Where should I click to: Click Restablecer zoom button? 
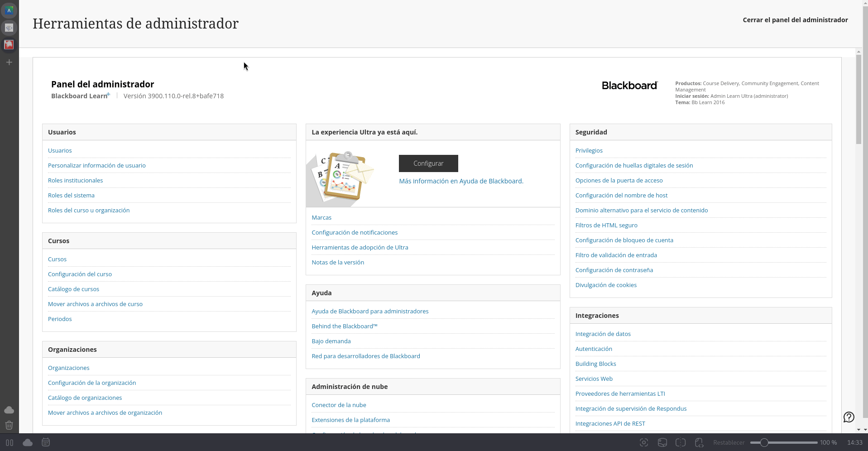[729, 442]
